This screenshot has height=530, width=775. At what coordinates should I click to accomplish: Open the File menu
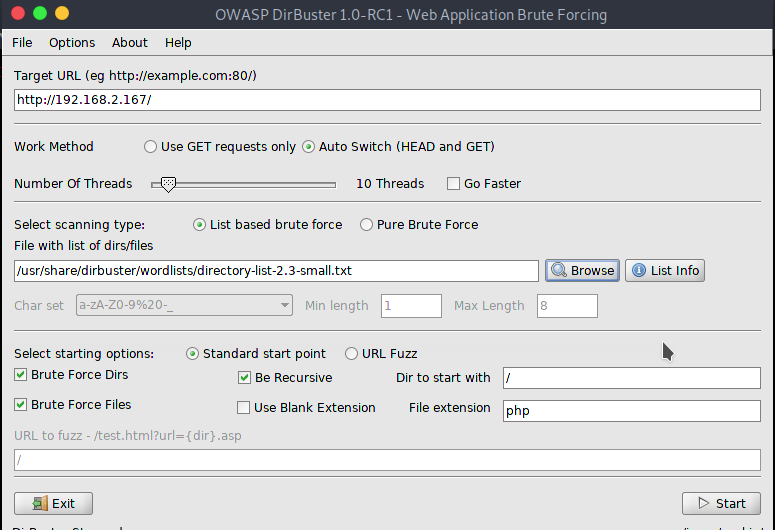tap(22, 43)
